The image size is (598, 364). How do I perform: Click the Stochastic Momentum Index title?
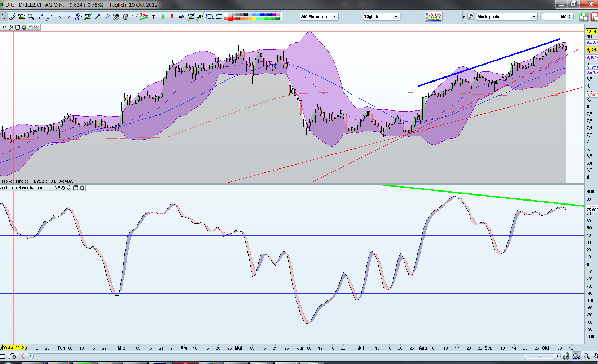32,188
